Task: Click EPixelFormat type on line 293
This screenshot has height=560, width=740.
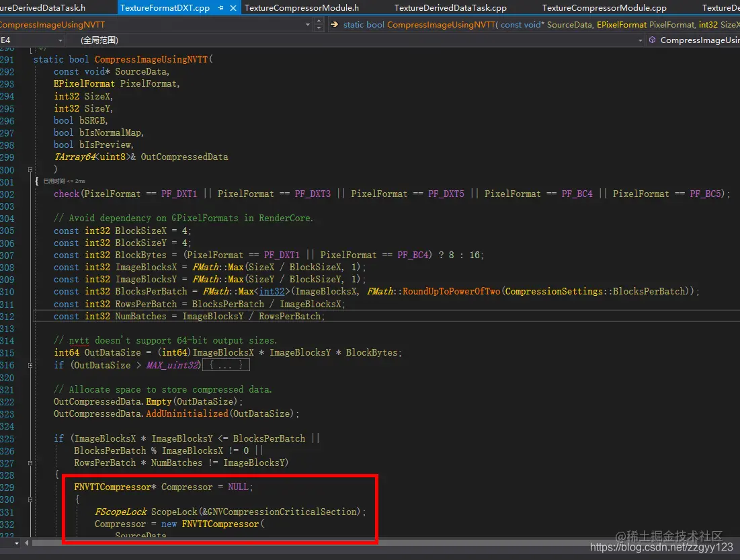Action: tap(84, 83)
